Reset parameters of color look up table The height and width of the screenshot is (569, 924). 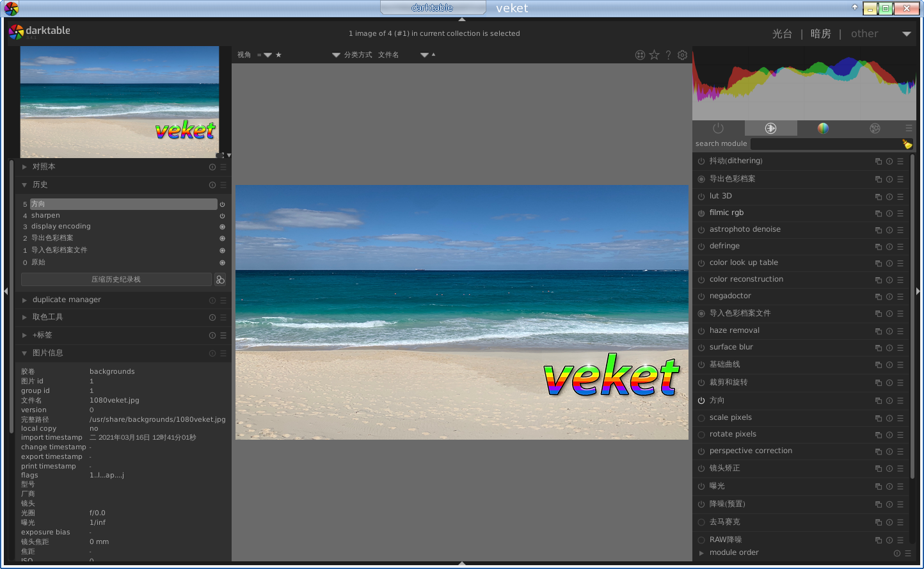[889, 263]
